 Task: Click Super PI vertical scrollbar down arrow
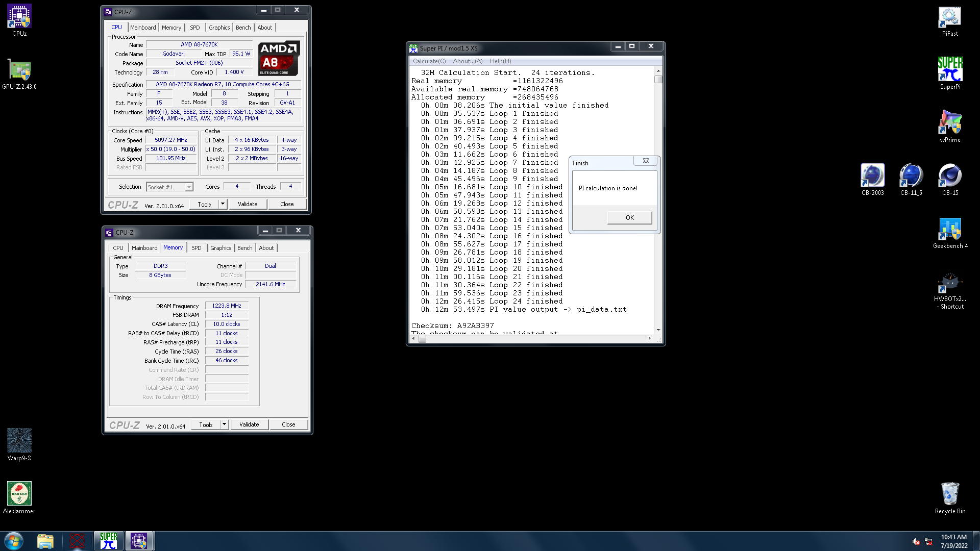(658, 330)
